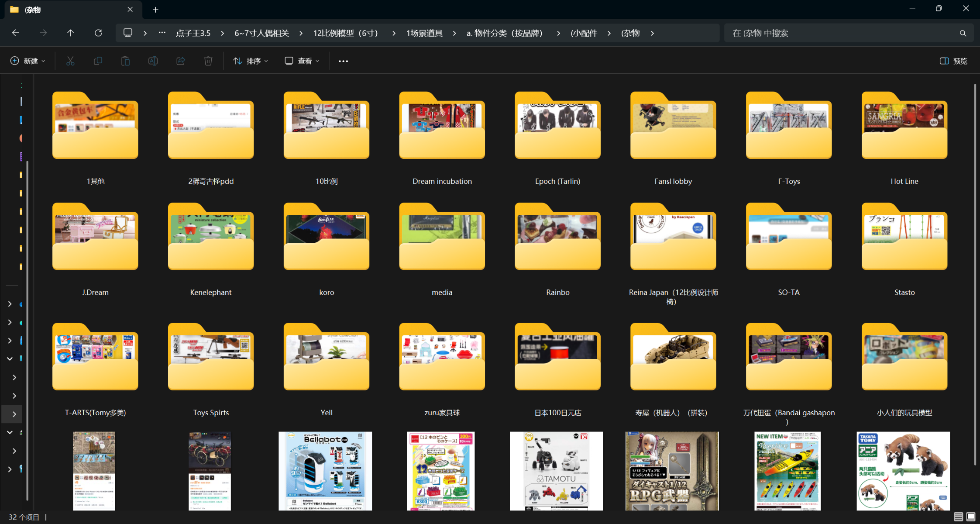980x524 pixels.
Task: Switch to details list view icon
Action: (x=959, y=517)
